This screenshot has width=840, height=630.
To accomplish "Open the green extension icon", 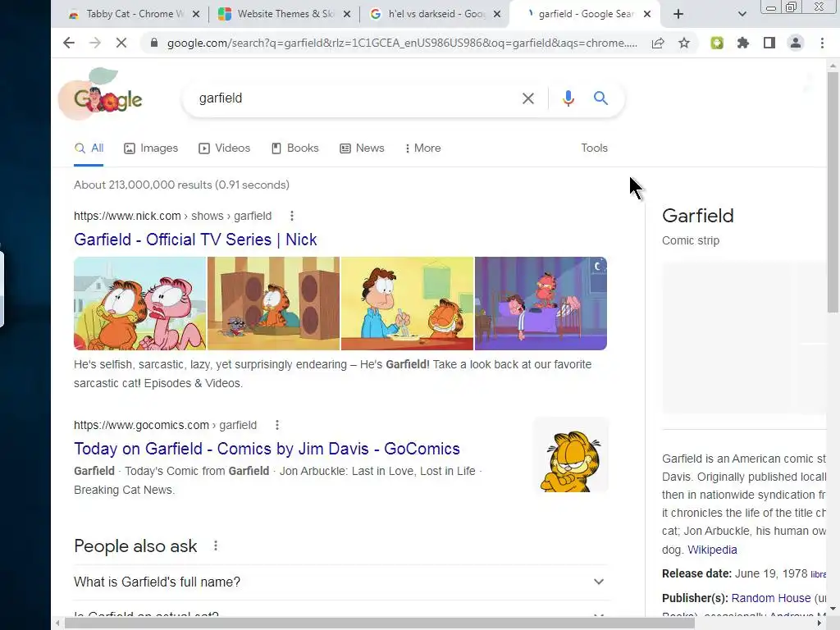I will [x=717, y=43].
